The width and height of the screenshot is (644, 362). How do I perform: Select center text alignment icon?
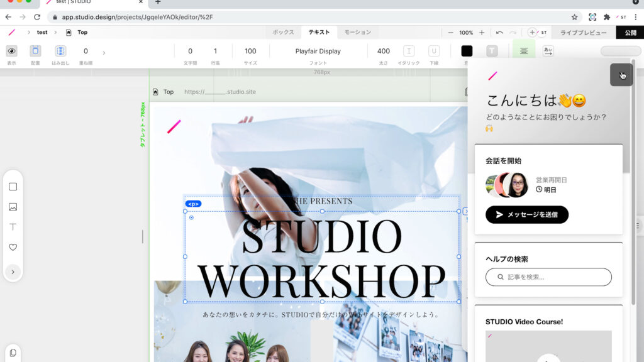[524, 51]
